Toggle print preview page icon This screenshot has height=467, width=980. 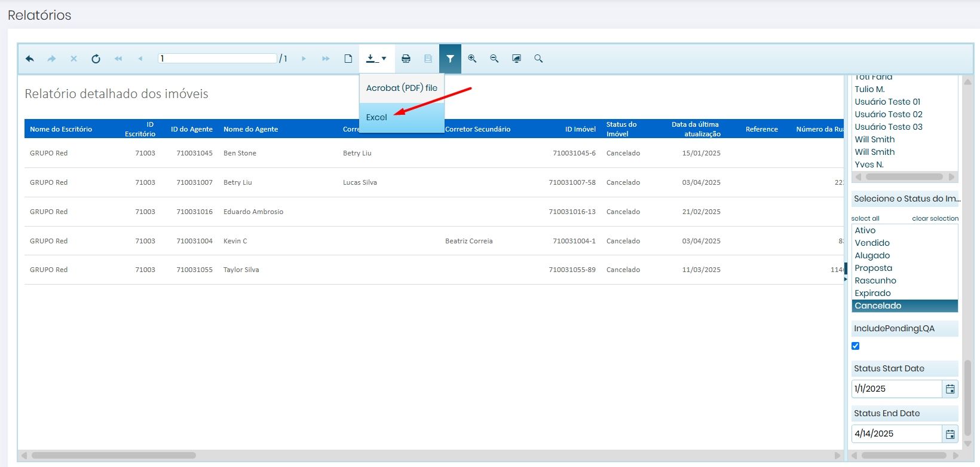348,59
